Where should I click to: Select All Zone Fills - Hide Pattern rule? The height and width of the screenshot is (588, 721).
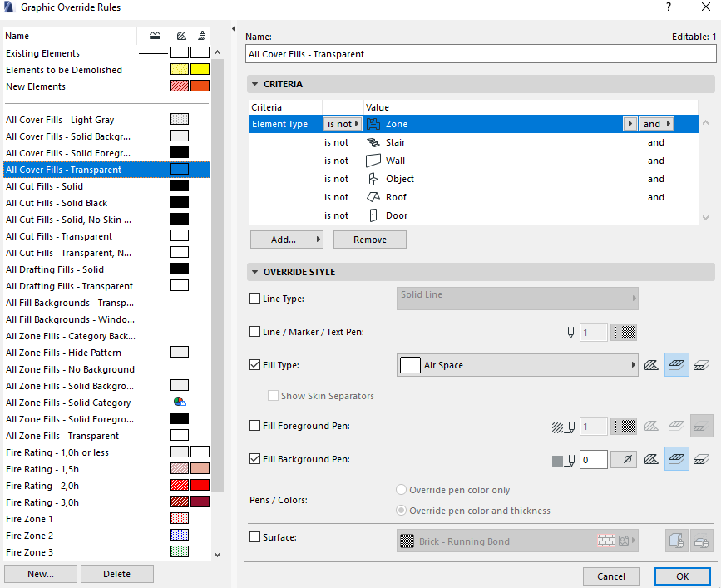pyautogui.click(x=106, y=353)
